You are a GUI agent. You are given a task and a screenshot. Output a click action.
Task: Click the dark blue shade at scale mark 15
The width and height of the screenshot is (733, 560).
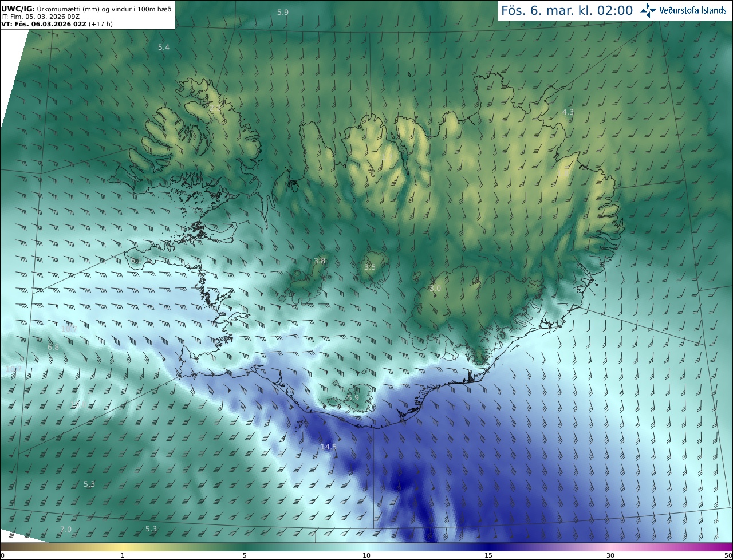click(488, 547)
